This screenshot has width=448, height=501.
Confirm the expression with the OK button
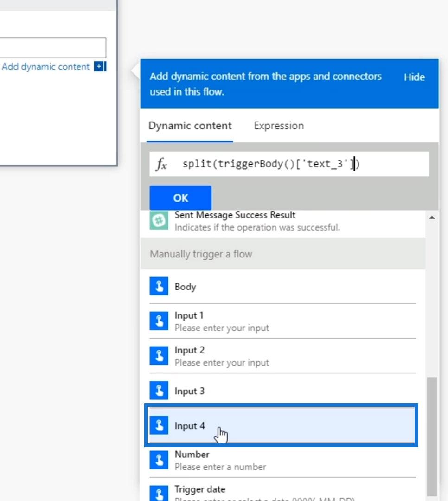[x=180, y=198]
